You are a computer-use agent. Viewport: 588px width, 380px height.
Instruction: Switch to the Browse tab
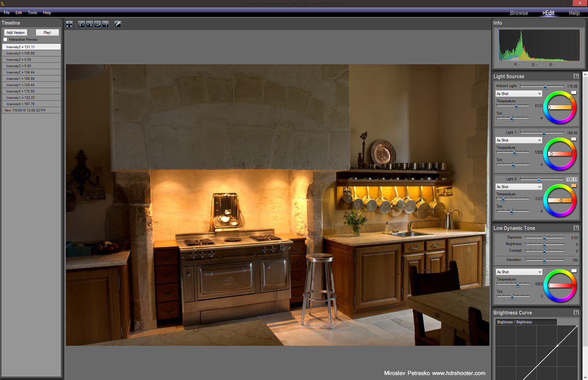point(519,13)
